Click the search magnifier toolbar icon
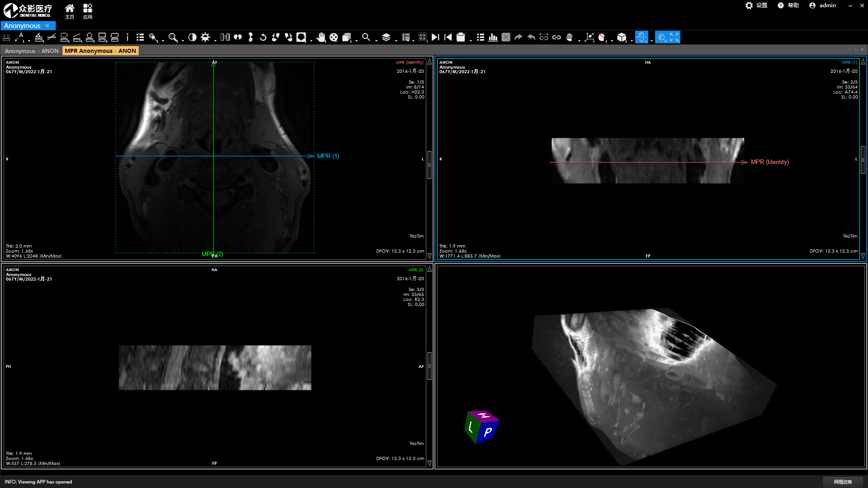Image resolution: width=868 pixels, height=488 pixels. tap(366, 38)
